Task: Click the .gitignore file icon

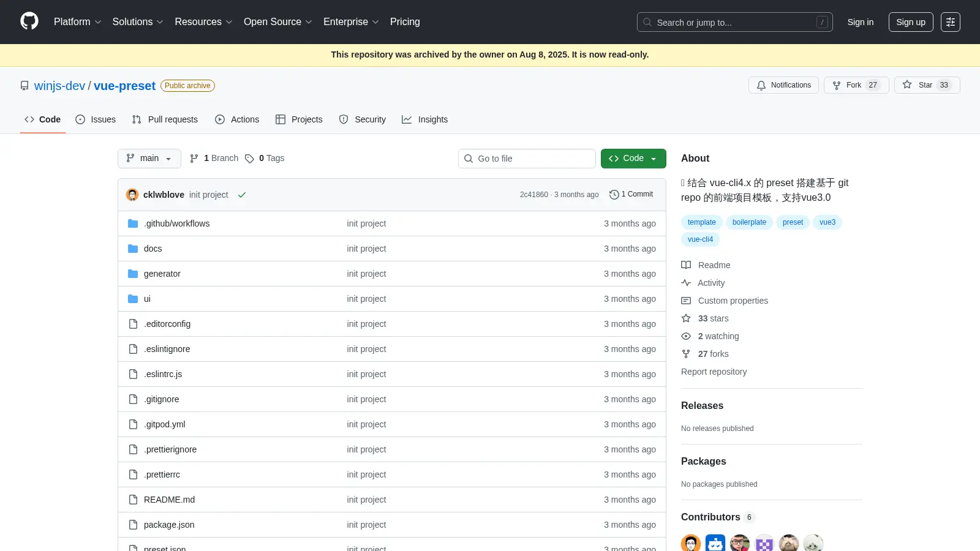Action: (x=133, y=399)
